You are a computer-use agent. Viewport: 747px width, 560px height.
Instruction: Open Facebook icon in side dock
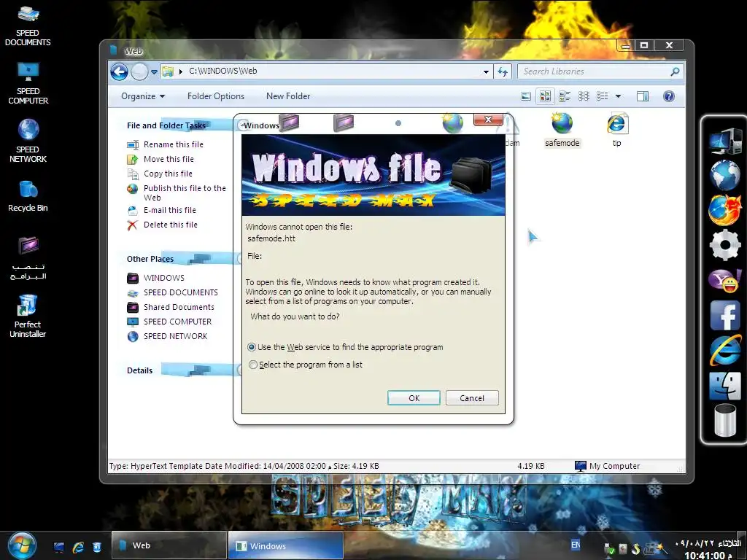[x=724, y=315]
